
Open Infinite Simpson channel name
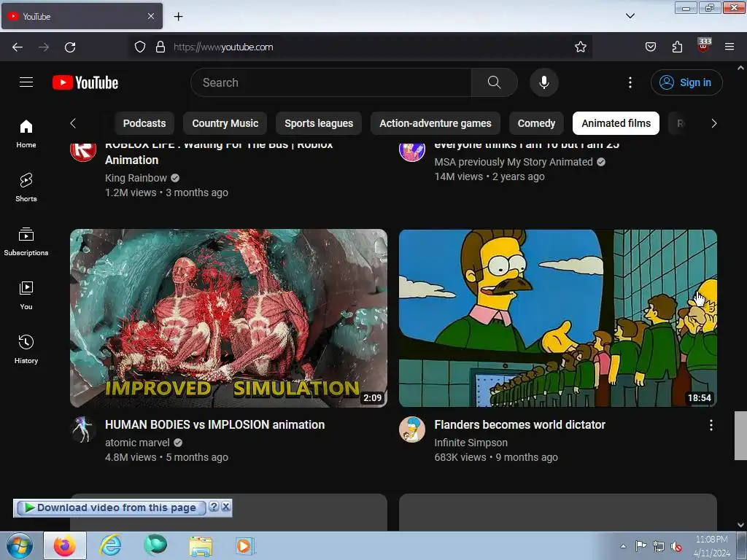click(471, 443)
